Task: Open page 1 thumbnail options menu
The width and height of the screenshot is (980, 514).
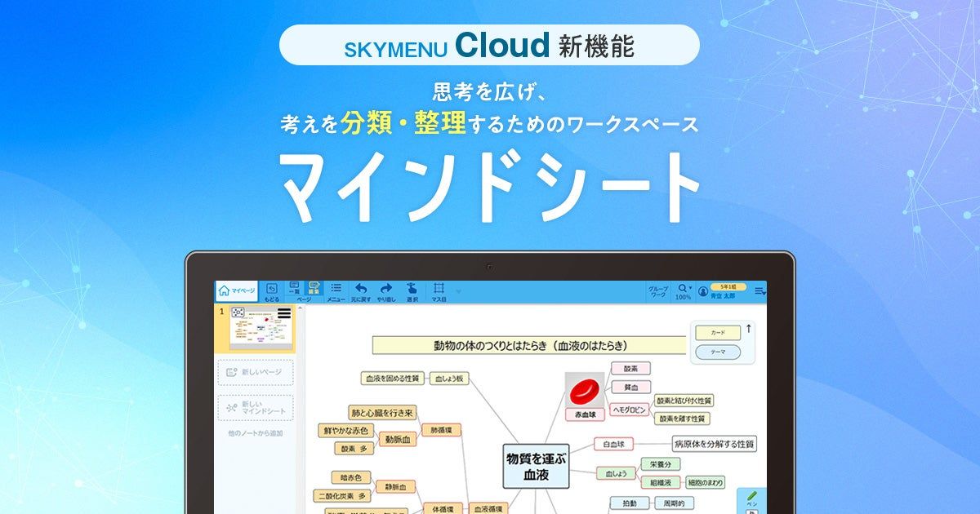Action: 284,312
